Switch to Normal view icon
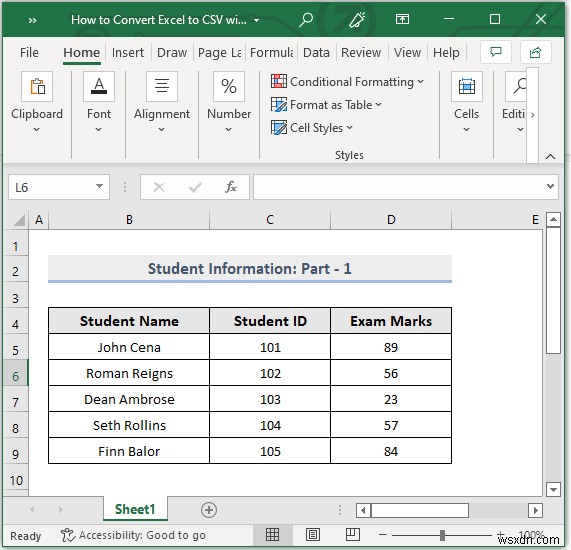 (x=272, y=535)
